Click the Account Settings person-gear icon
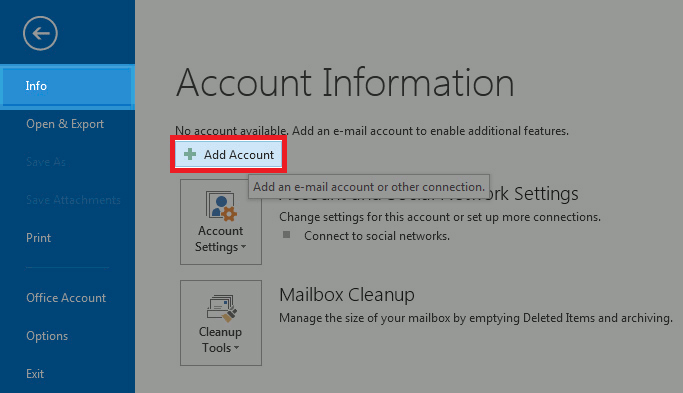Image resolution: width=683 pixels, height=393 pixels. (x=221, y=206)
